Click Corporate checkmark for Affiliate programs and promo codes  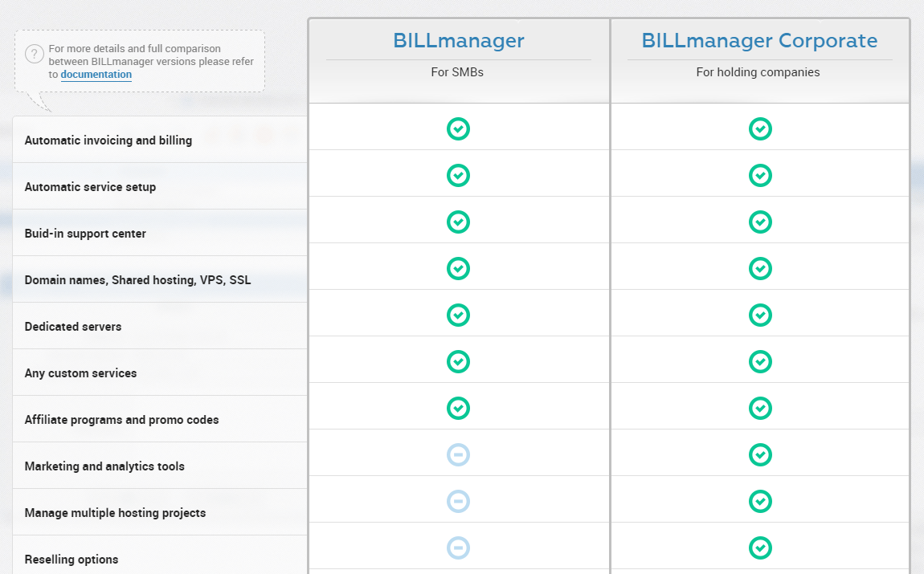pos(760,408)
